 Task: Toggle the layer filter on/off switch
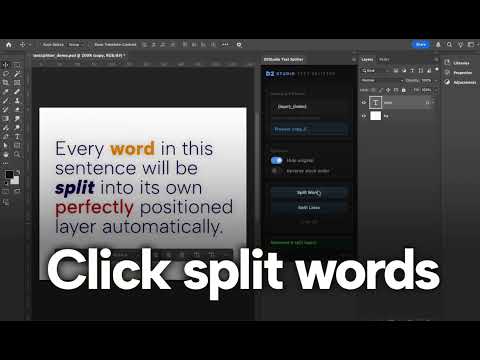click(437, 69)
